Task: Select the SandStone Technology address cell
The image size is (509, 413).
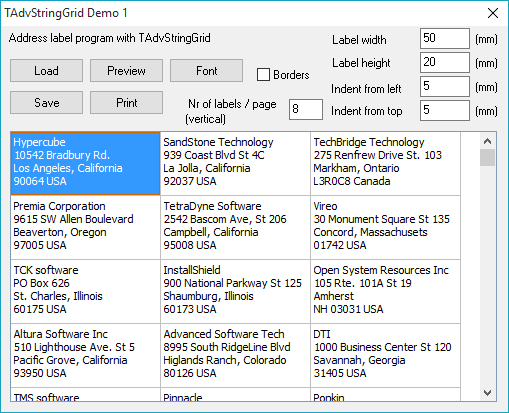Action: tap(235, 163)
